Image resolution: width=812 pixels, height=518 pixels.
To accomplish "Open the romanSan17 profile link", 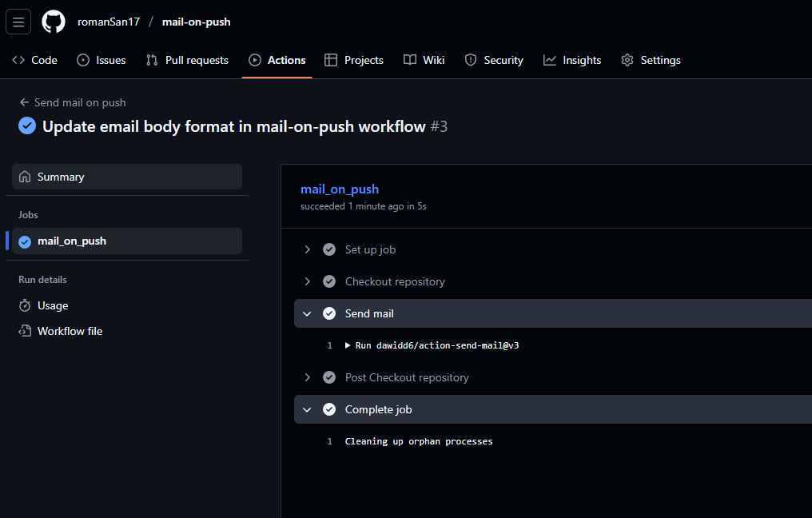I will tap(109, 22).
